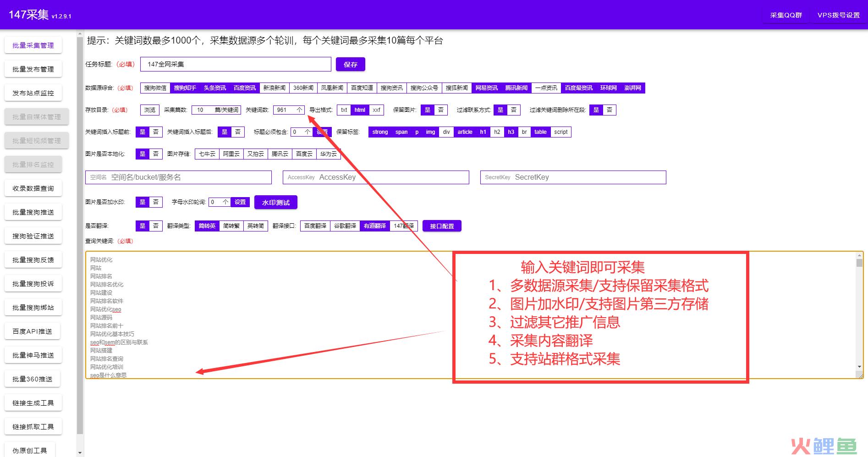The image size is (868, 457).
Task: Toggle the div tag retention
Action: coord(446,132)
